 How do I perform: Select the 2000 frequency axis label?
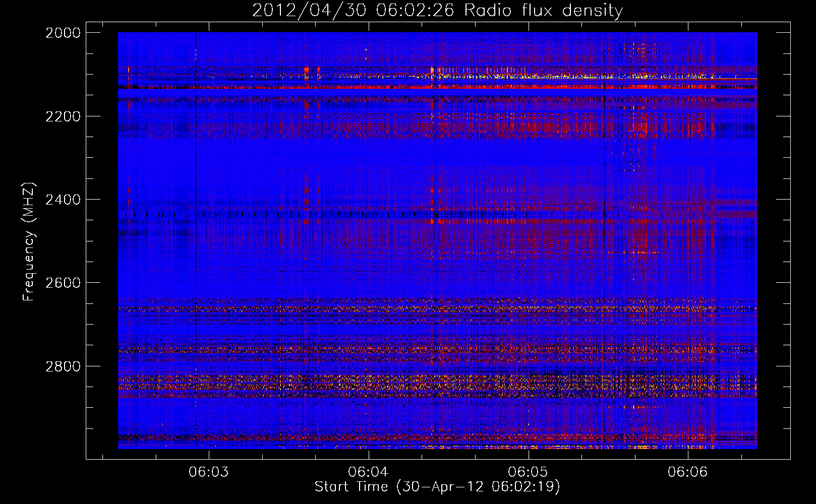point(63,33)
